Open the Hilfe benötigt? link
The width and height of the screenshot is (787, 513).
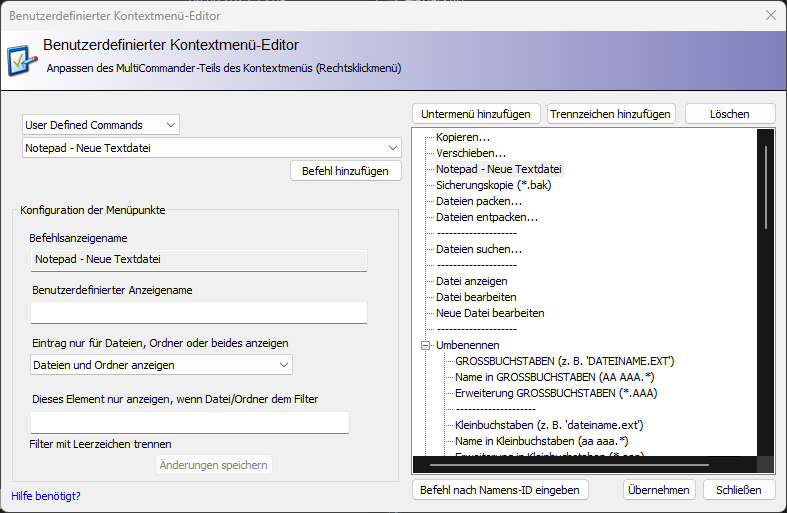[x=46, y=496]
